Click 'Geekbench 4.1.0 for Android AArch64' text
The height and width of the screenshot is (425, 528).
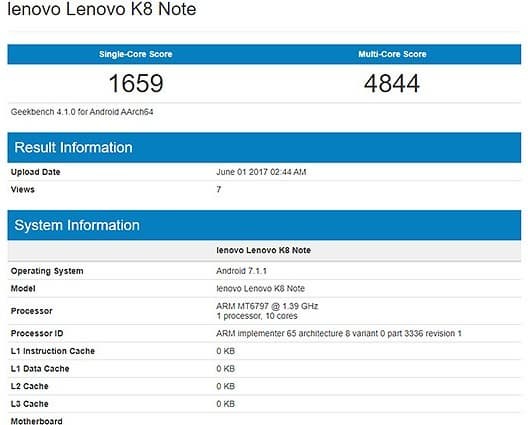click(82, 112)
